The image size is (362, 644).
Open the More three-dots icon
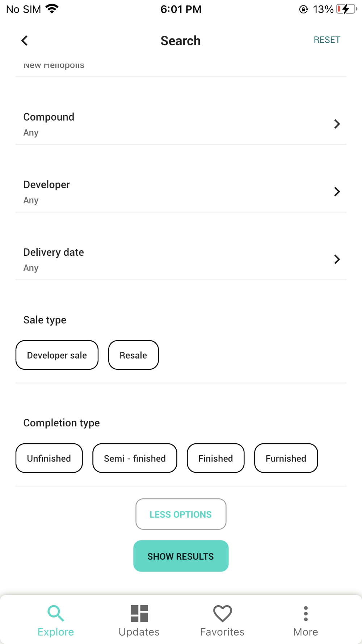306,613
